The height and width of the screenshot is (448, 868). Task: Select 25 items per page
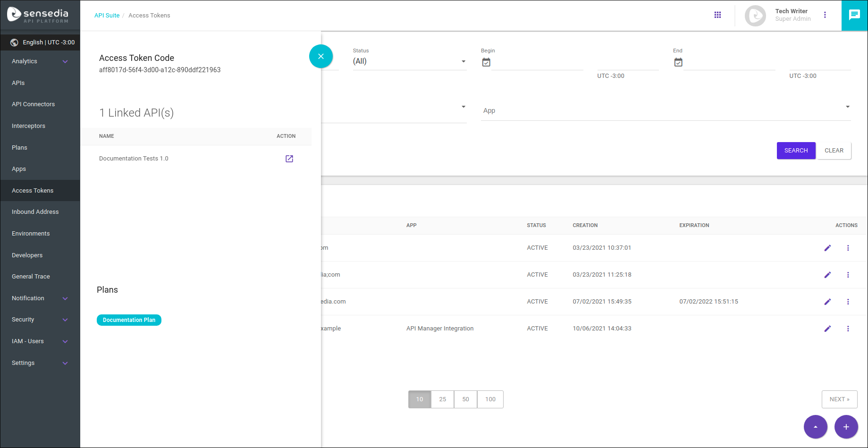442,399
